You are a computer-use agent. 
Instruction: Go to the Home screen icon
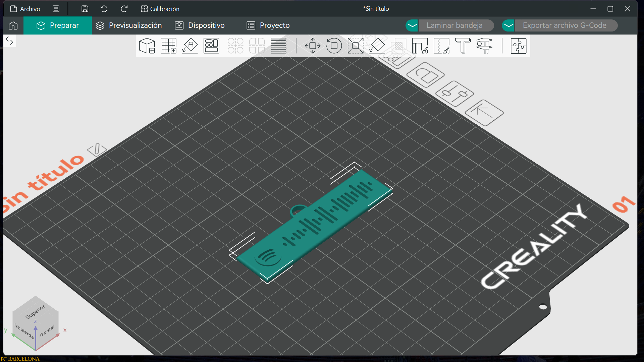(x=13, y=25)
